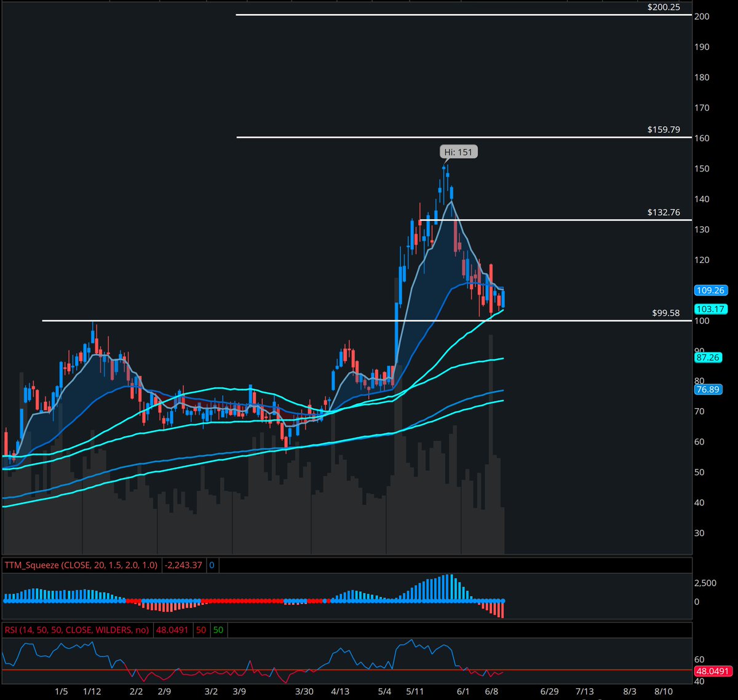Open the RSI (14, 50, 50, CLOSE, WILDERS, no) label
This screenshot has height=700, width=738.
pos(76,631)
